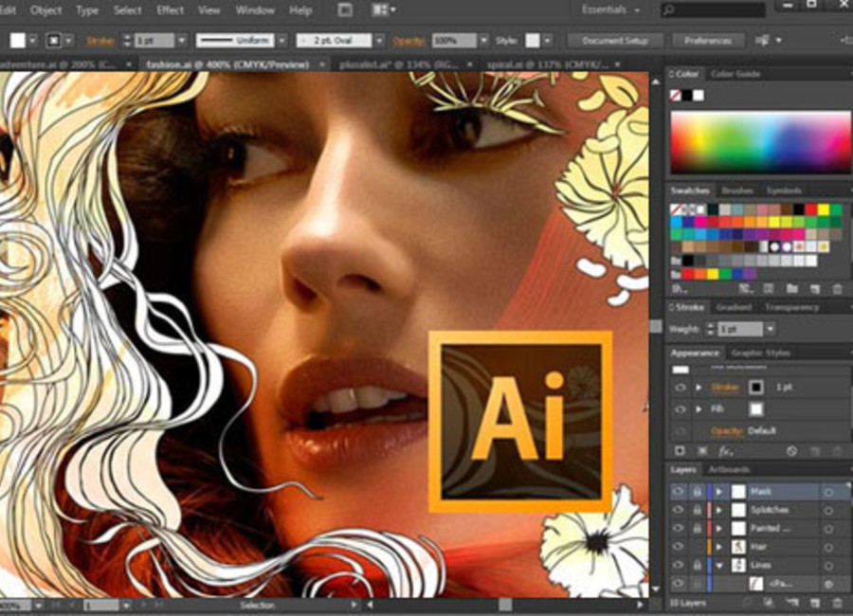This screenshot has width=853, height=616.
Task: Open the Select menu
Action: [x=127, y=10]
